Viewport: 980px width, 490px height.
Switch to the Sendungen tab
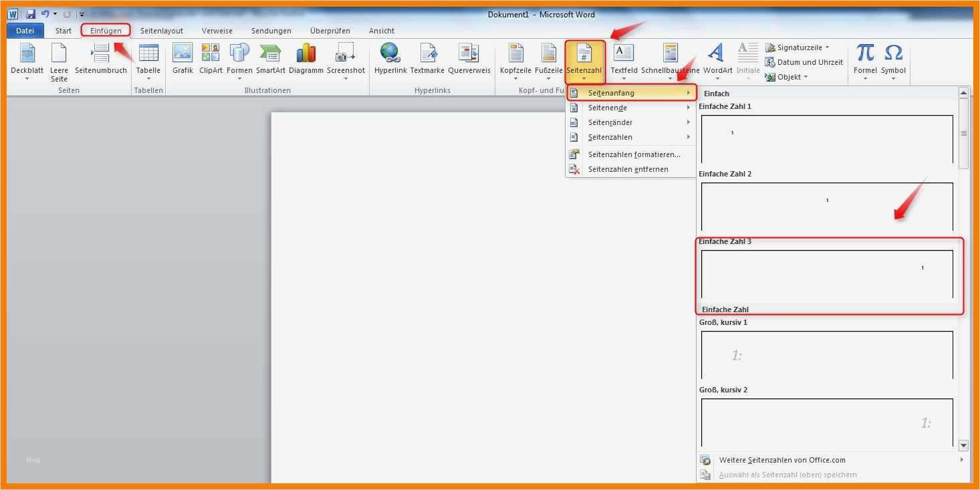pos(271,31)
